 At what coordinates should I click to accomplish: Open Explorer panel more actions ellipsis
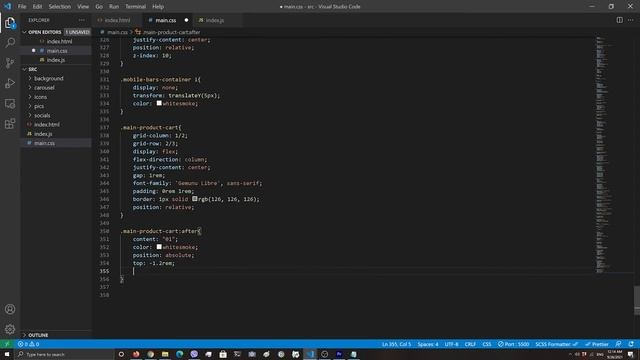pyautogui.click(x=82, y=20)
